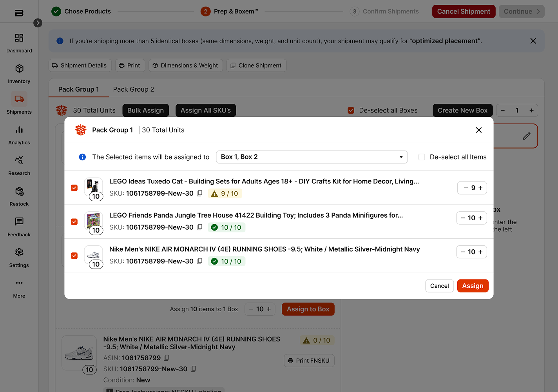Decrease the new box count

point(503,111)
